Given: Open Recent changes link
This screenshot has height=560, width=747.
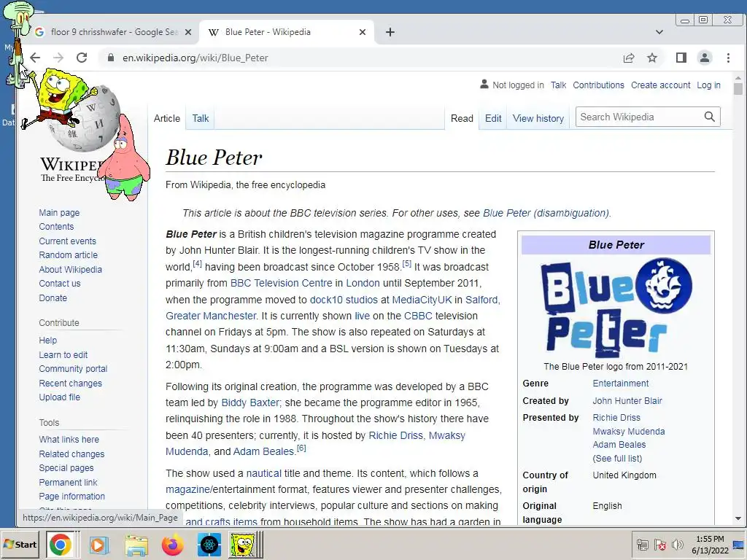Looking at the screenshot, I should tap(71, 383).
